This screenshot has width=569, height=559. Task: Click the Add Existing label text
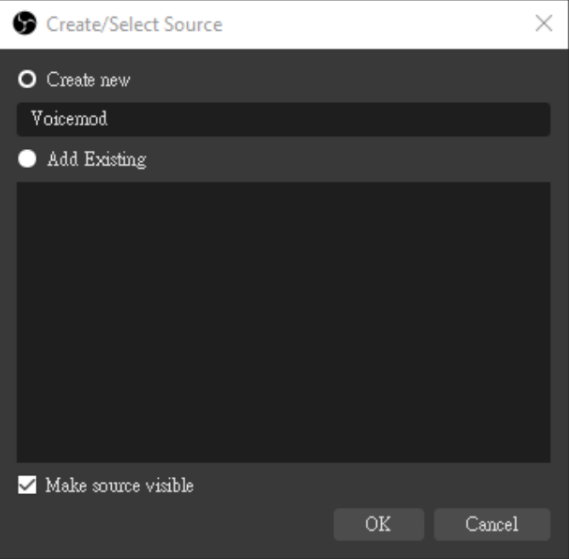[97, 159]
